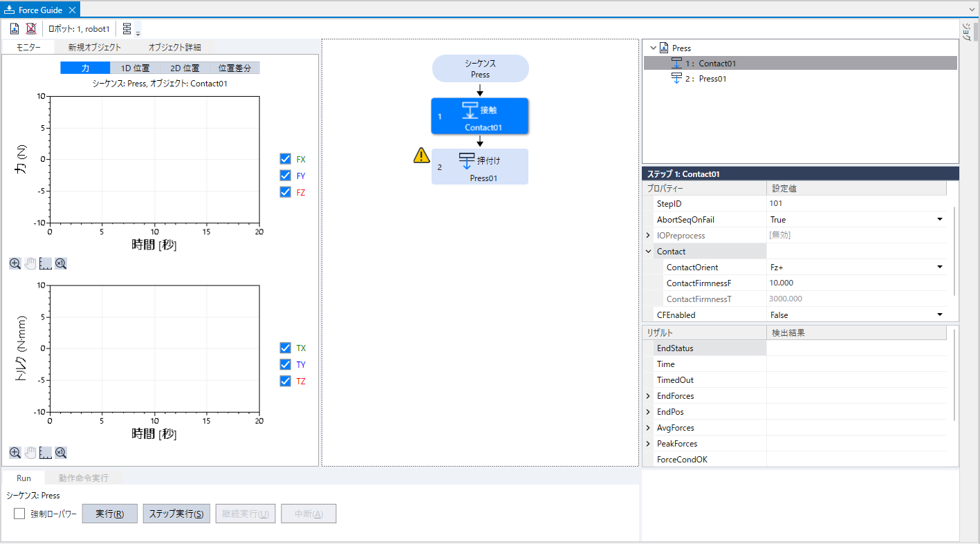
Task: Toggle the TZ torque checkbox
Action: coord(285,381)
